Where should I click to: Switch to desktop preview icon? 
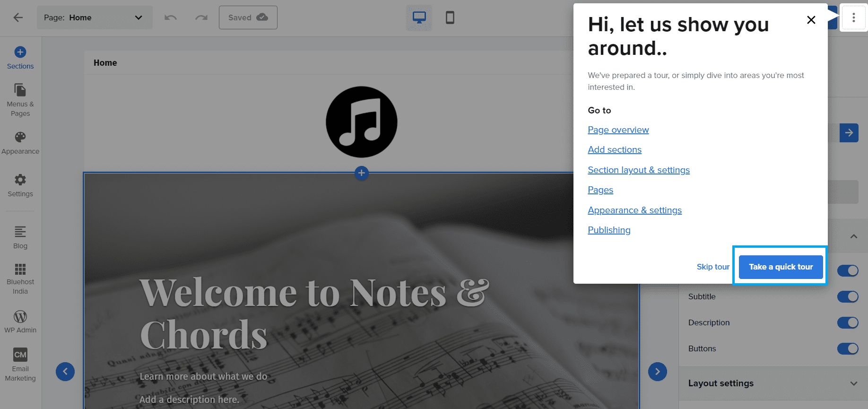coord(419,18)
